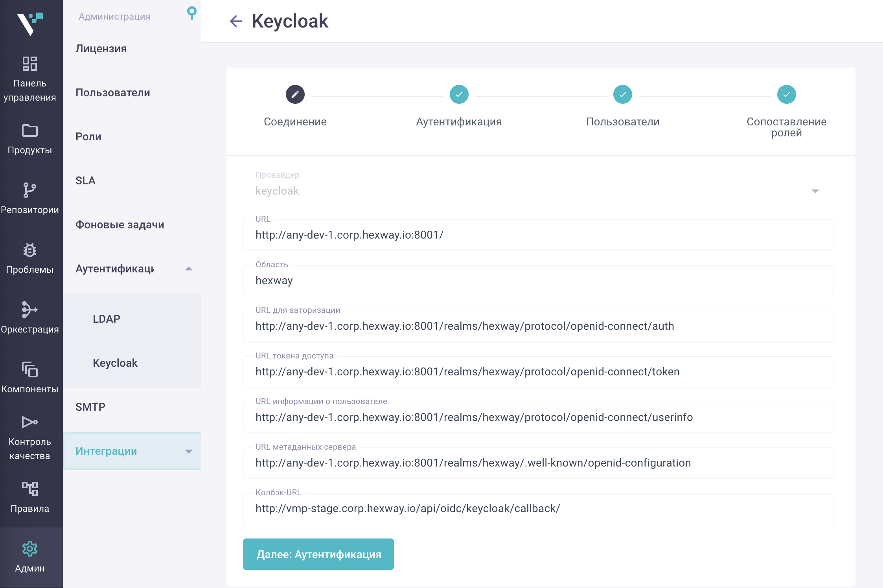Open Продукты folder icon in sidebar
Screen dimensions: 883x588
point(30,130)
